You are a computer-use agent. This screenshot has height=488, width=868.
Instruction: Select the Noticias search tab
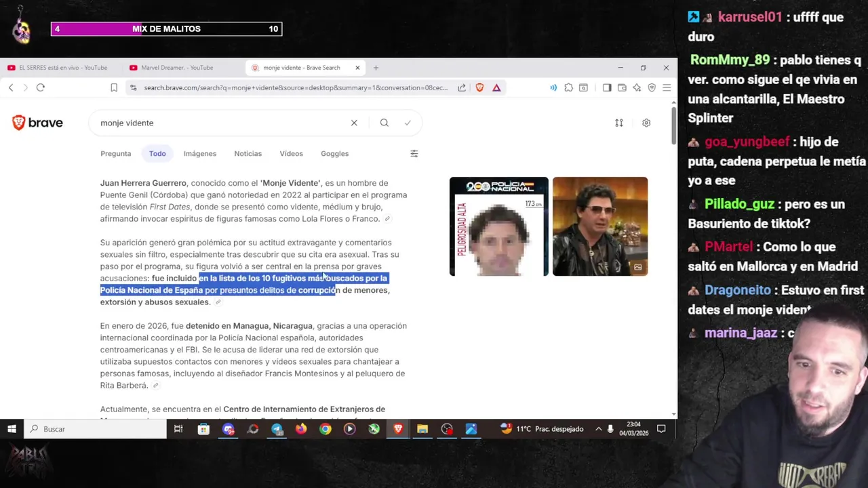[x=248, y=154]
